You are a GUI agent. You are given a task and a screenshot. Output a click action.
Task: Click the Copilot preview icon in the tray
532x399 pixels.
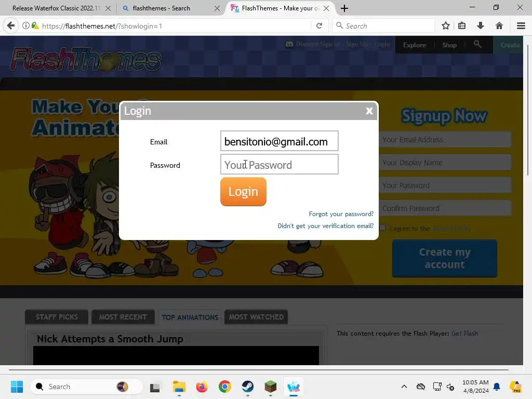(x=515, y=387)
